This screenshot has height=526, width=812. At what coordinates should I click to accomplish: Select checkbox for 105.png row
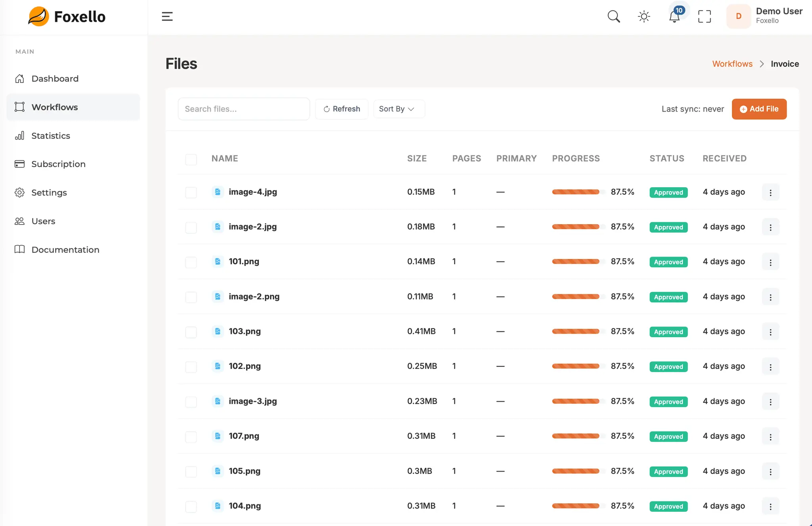point(191,472)
